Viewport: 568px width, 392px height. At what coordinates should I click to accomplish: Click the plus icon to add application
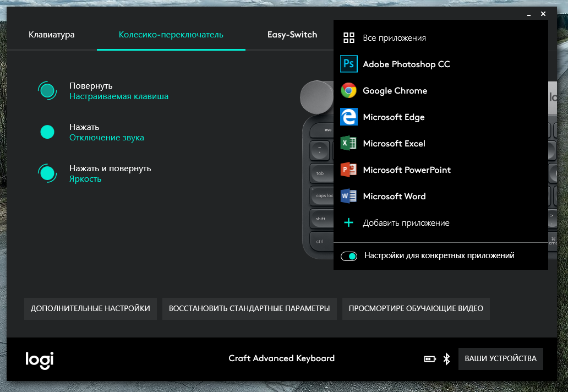click(x=348, y=222)
